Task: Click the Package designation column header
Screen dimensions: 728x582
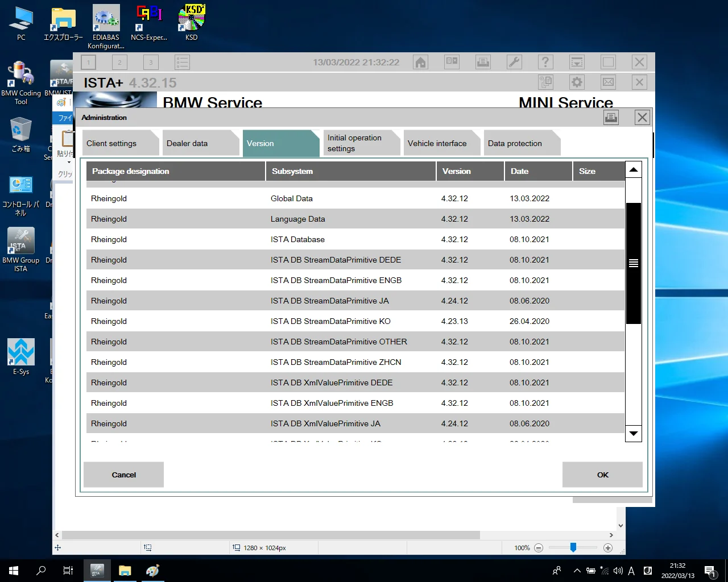Action: (x=176, y=171)
